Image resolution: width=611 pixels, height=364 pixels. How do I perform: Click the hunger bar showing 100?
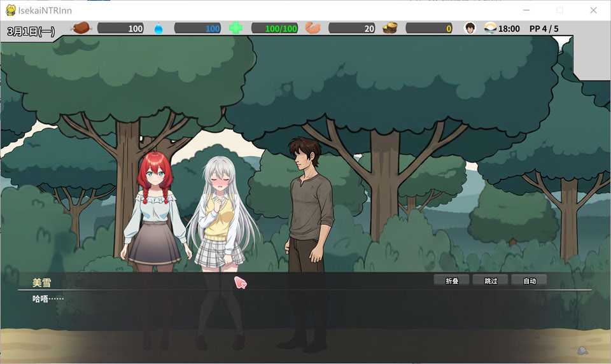(x=120, y=29)
